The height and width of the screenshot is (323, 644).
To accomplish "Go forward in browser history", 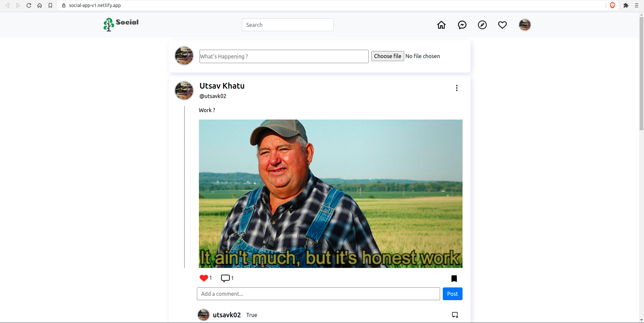I will (18, 5).
